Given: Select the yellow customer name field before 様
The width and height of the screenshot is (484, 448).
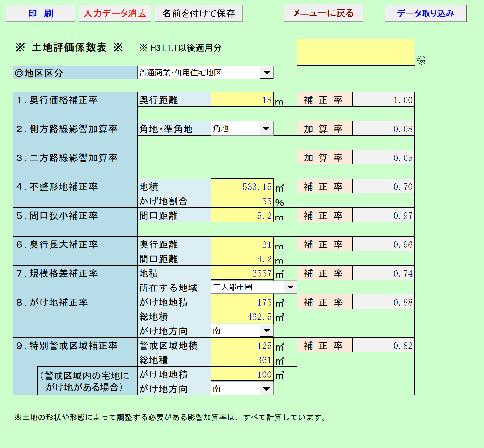Looking at the screenshot, I should pos(356,53).
